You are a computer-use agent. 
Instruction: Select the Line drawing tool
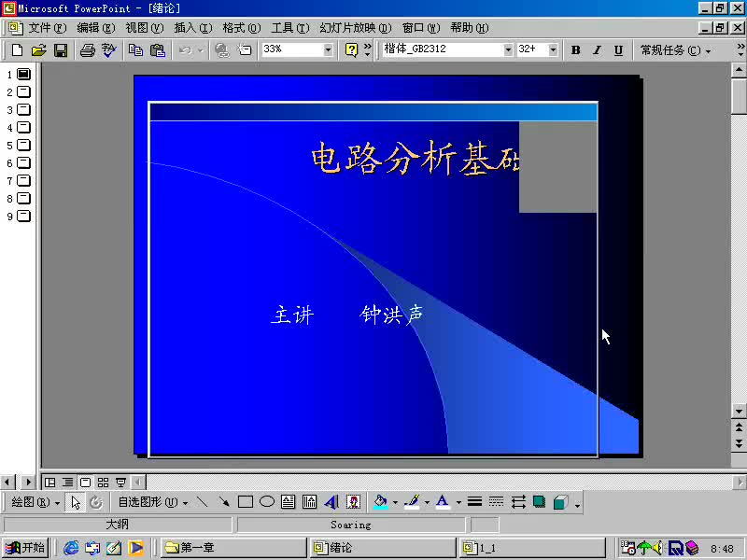click(203, 501)
